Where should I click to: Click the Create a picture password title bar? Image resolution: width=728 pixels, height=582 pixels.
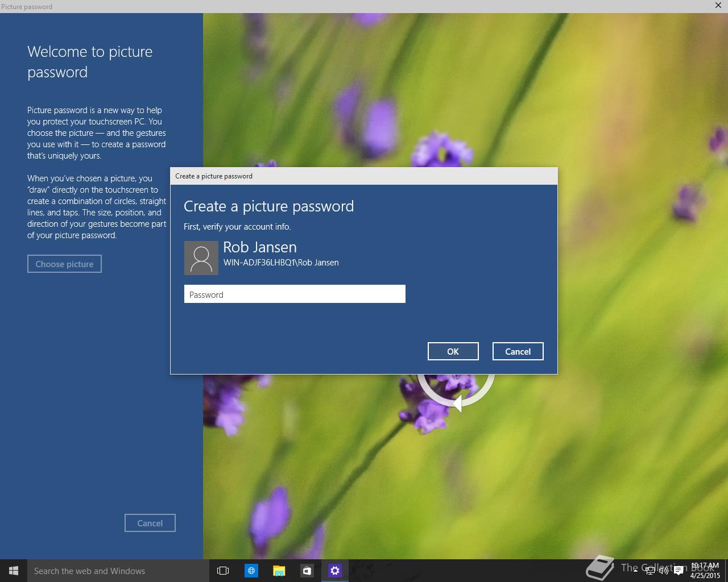[364, 176]
